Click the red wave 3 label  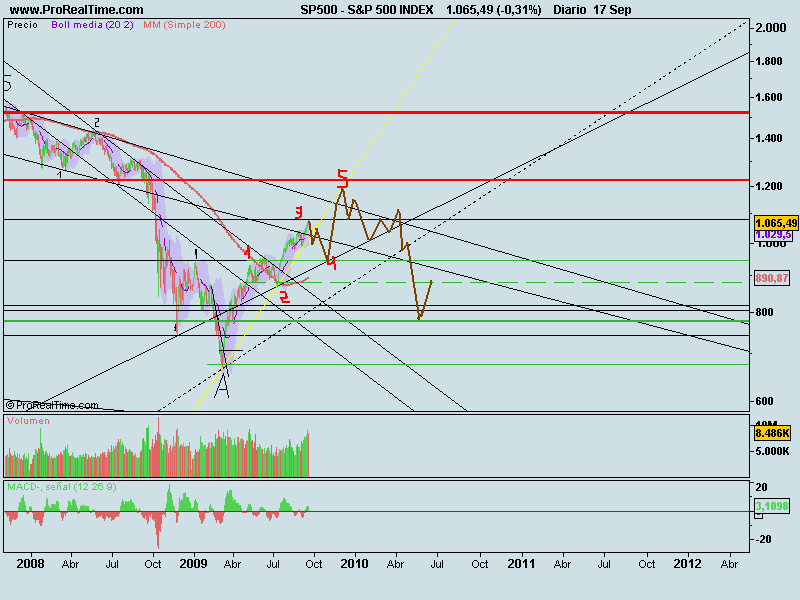point(299,212)
